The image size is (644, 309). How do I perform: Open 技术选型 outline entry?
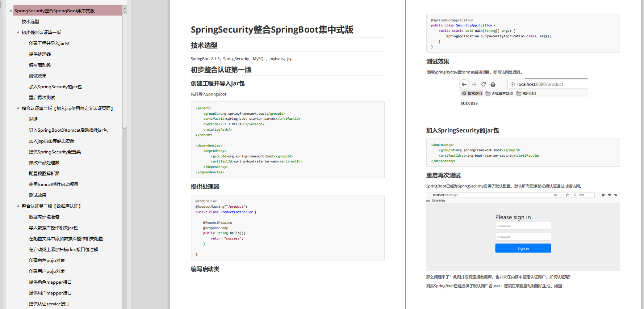click(x=30, y=22)
